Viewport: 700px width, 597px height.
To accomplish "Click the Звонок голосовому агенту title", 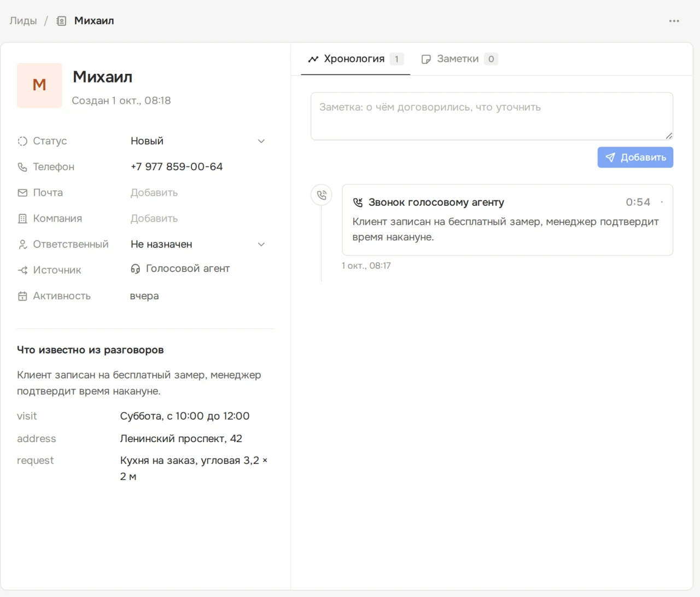I will (x=436, y=202).
